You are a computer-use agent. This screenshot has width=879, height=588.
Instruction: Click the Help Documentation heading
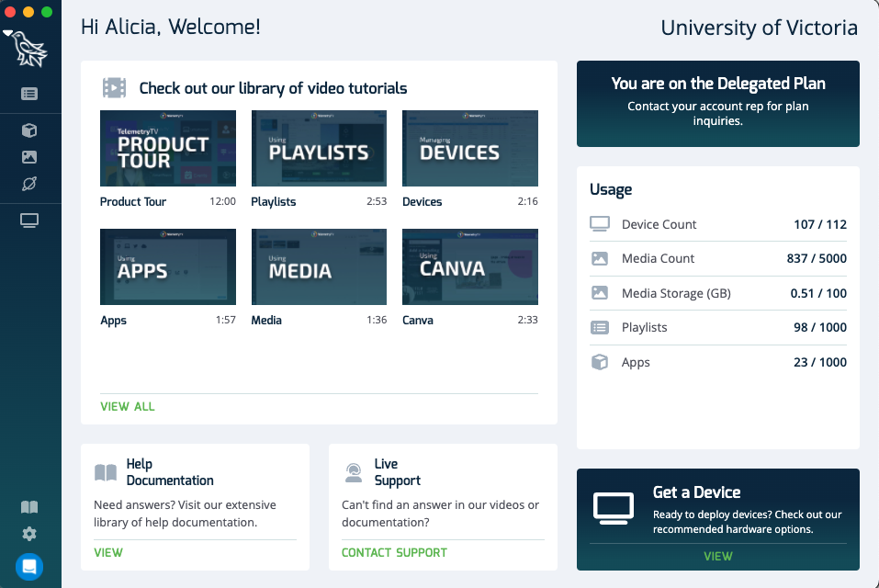pyautogui.click(x=170, y=472)
